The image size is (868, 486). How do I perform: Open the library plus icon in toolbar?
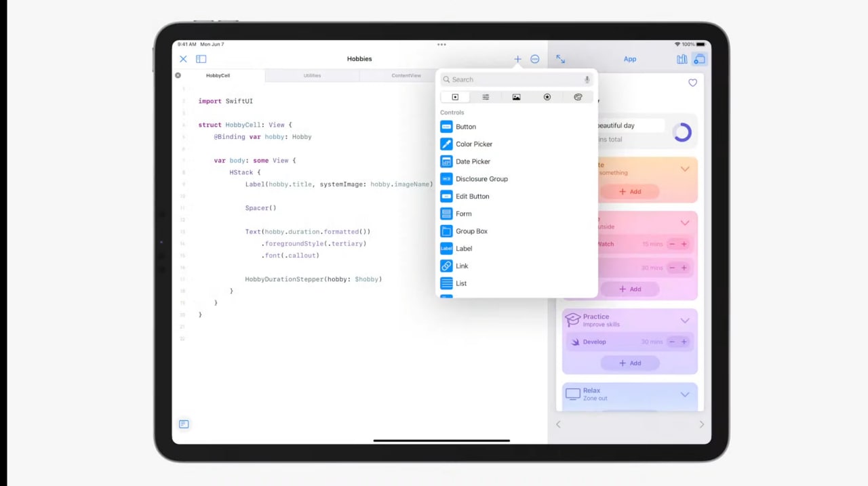pyautogui.click(x=517, y=59)
